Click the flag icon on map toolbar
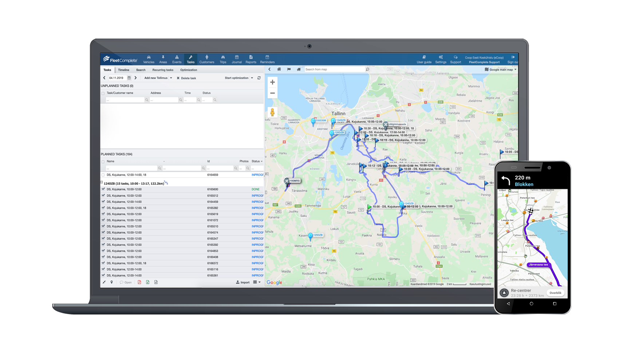This screenshot has height=364, width=619. [x=289, y=69]
